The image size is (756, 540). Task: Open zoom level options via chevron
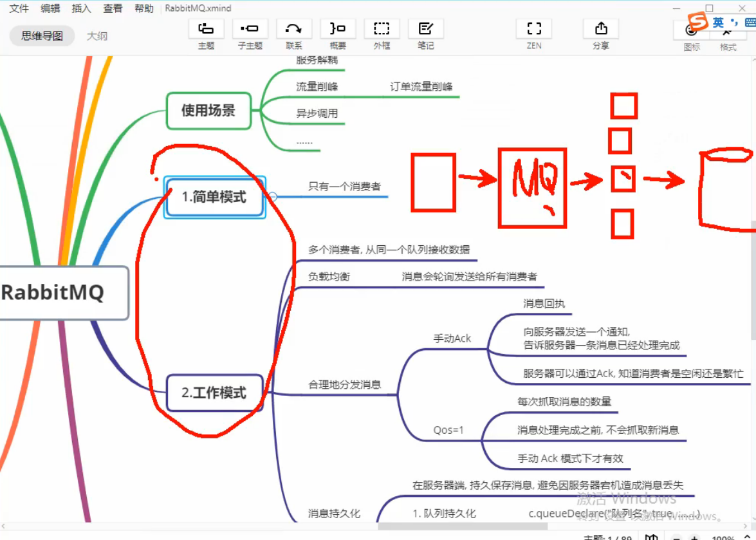(x=747, y=537)
